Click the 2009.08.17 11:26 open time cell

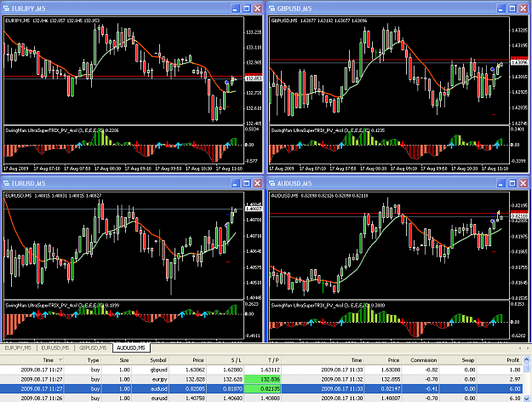coord(42,399)
